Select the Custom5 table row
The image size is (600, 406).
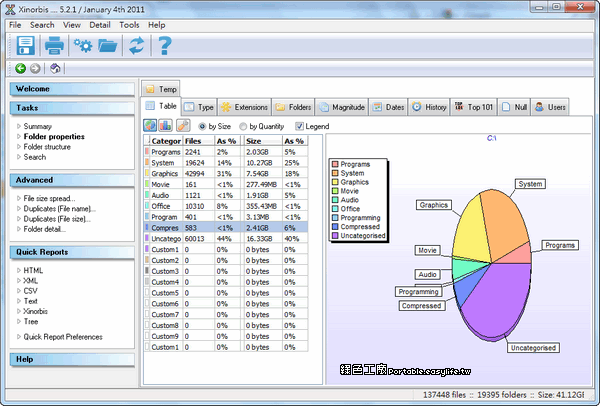pos(226,293)
